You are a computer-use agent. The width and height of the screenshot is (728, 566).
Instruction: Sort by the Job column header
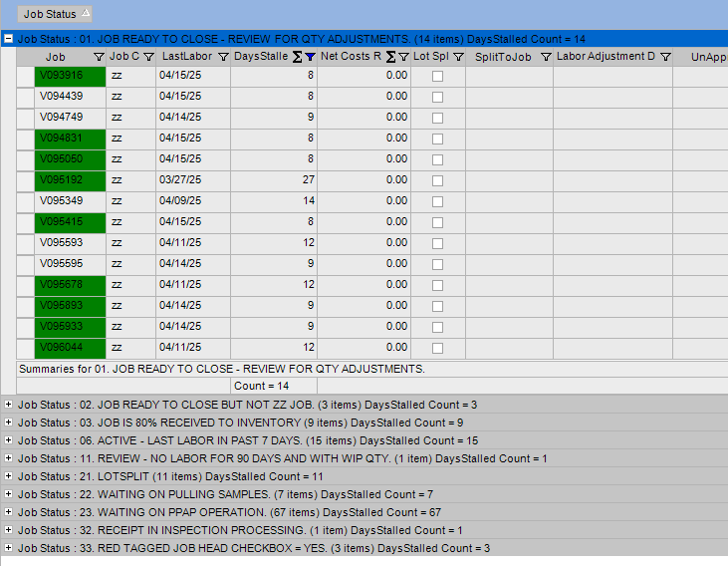coord(55,57)
